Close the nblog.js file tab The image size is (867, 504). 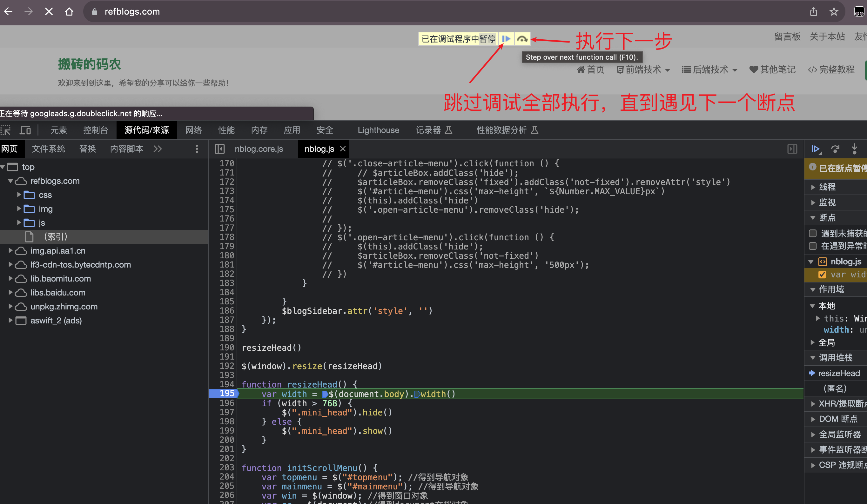(x=343, y=149)
